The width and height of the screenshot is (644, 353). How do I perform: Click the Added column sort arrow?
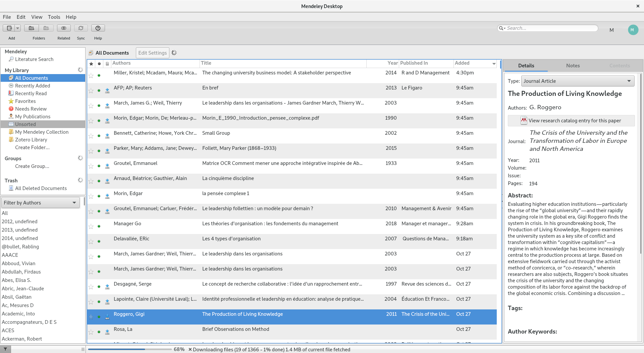point(494,64)
